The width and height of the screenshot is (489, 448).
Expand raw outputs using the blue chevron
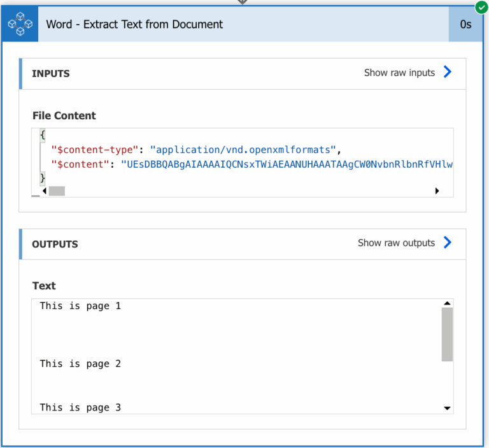coord(447,242)
